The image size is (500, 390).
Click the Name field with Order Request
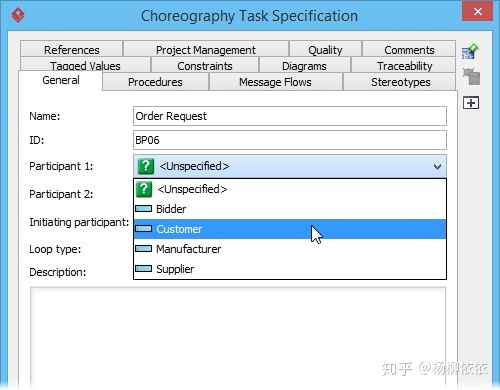pyautogui.click(x=290, y=116)
